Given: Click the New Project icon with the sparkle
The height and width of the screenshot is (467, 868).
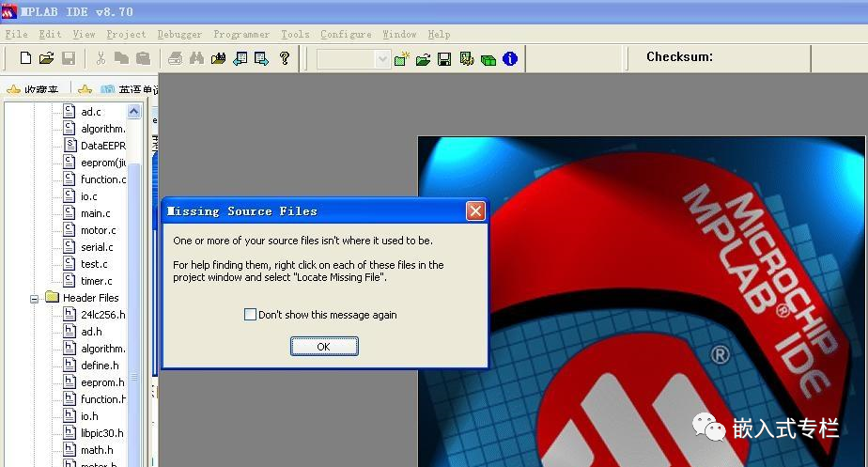Looking at the screenshot, I should click(403, 59).
